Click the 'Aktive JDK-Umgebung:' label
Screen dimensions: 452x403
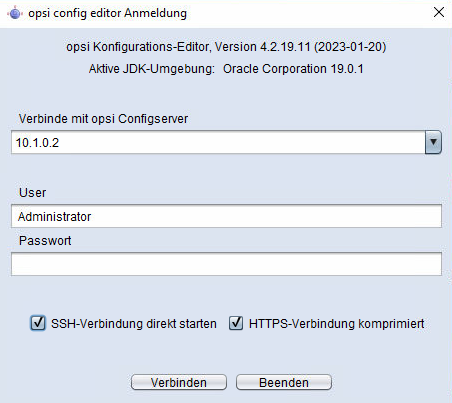[152, 69]
